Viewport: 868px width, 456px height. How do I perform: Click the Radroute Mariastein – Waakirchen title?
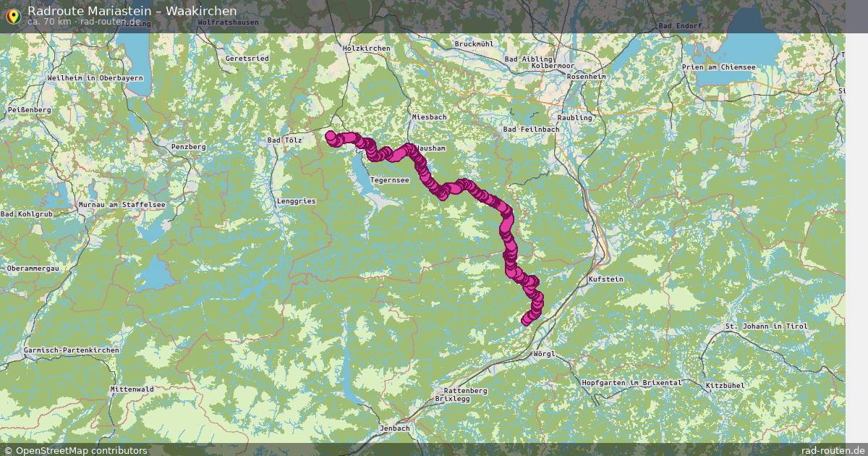132,11
